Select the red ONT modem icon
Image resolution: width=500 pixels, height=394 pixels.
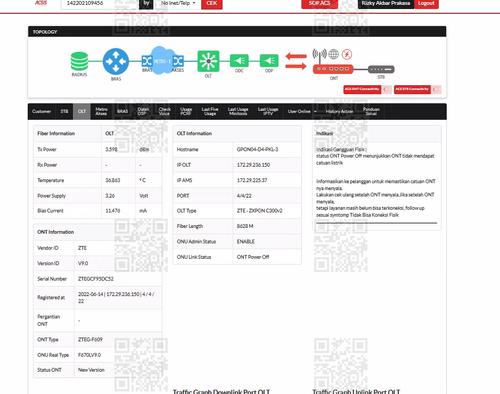tap(333, 69)
